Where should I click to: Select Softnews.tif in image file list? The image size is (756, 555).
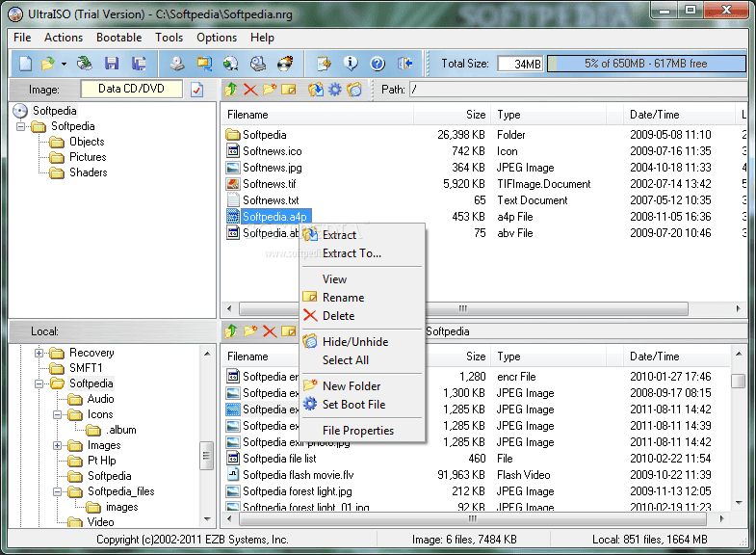[x=269, y=184]
